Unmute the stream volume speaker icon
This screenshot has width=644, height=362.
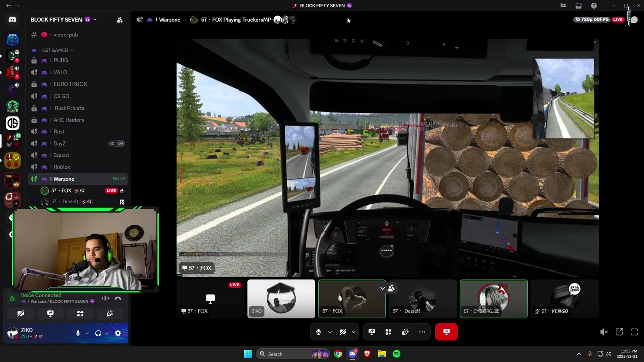tap(604, 332)
